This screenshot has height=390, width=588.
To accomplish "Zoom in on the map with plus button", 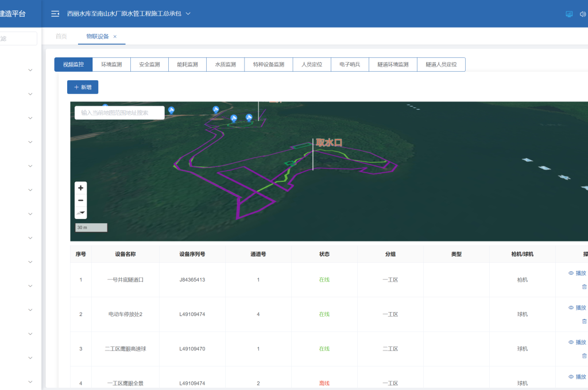I will click(81, 188).
